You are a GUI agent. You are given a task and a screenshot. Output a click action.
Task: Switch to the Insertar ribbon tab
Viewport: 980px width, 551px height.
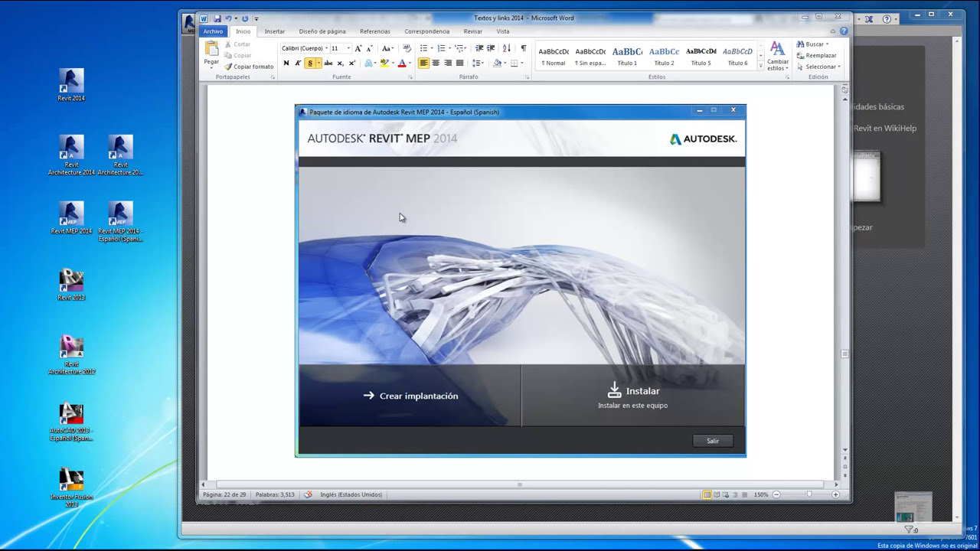275,31
